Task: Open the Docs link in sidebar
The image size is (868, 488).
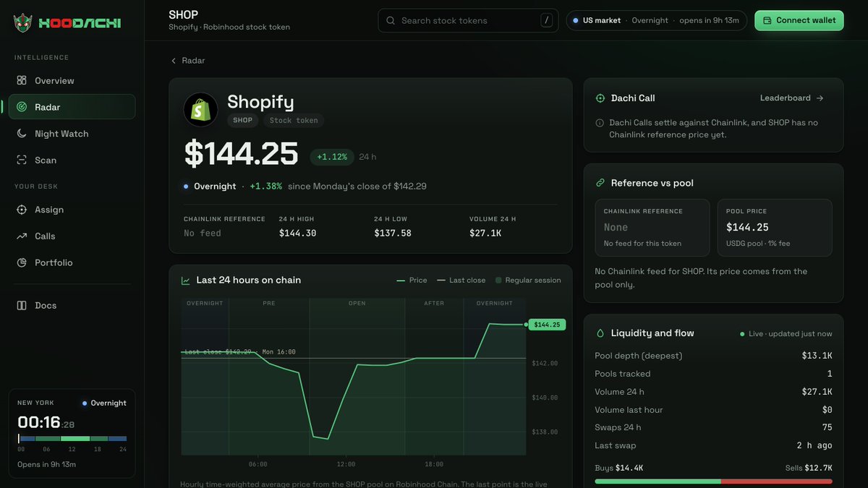Action: click(x=72, y=305)
